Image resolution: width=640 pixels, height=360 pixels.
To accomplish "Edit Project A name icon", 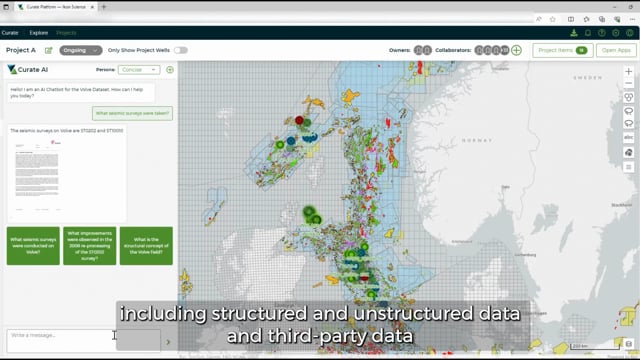I will click(x=49, y=50).
